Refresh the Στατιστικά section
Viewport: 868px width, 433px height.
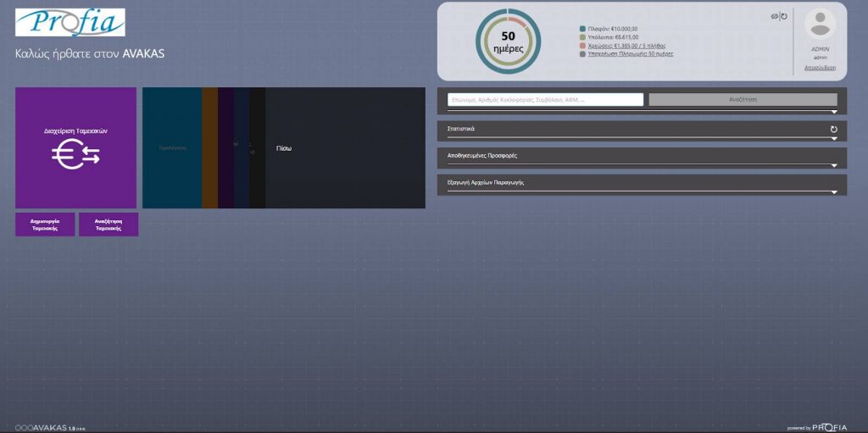click(833, 130)
